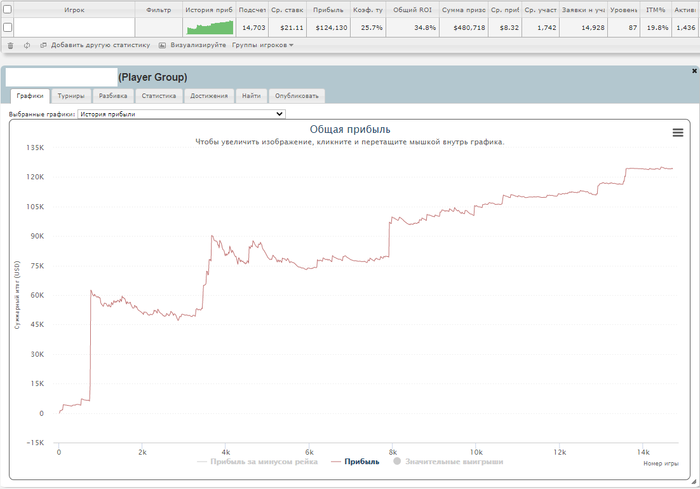The image size is (700, 489).
Task: Click the level value 87
Action: [633, 28]
